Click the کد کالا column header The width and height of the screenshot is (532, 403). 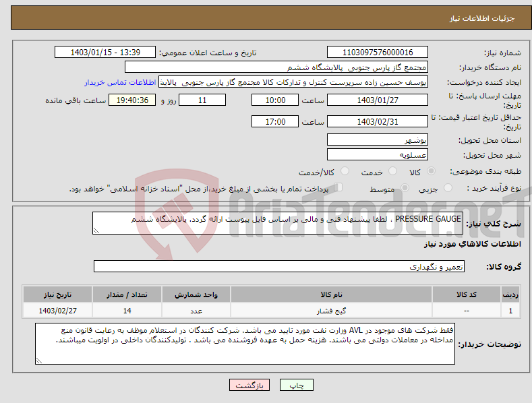pyautogui.click(x=467, y=294)
